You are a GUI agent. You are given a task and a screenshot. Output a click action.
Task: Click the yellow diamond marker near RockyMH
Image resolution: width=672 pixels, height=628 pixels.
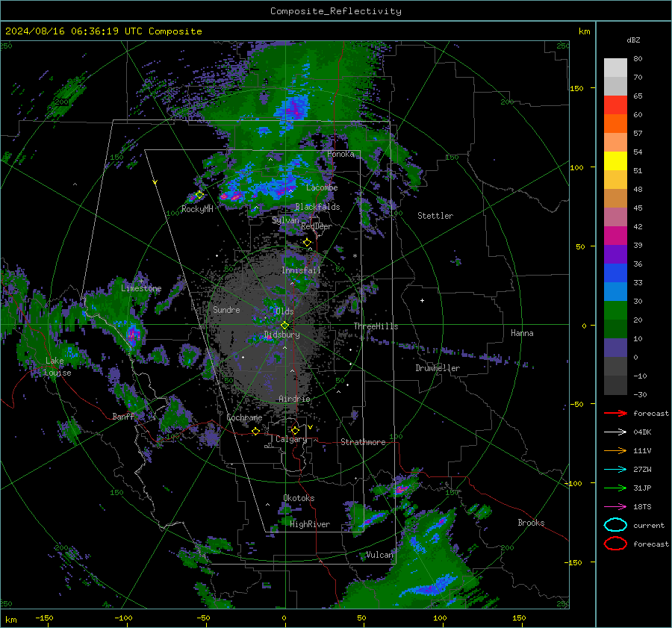(199, 195)
